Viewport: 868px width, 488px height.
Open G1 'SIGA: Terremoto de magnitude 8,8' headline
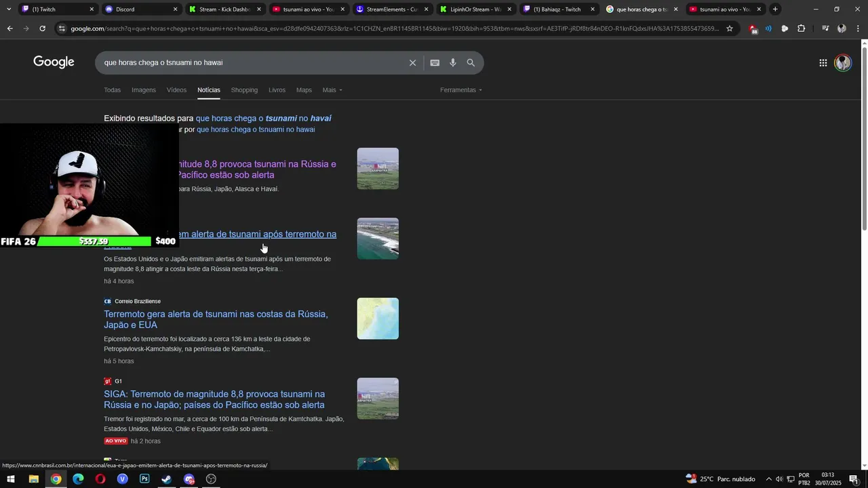[x=214, y=399]
